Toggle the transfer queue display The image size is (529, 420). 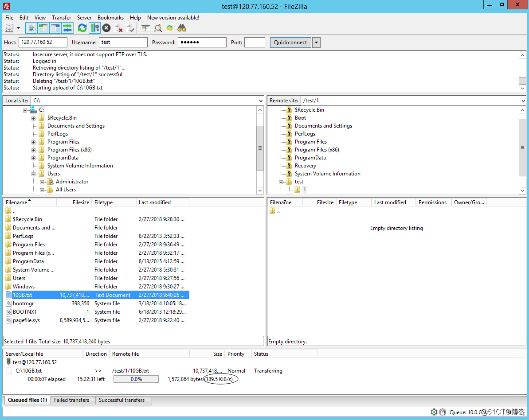(67, 28)
